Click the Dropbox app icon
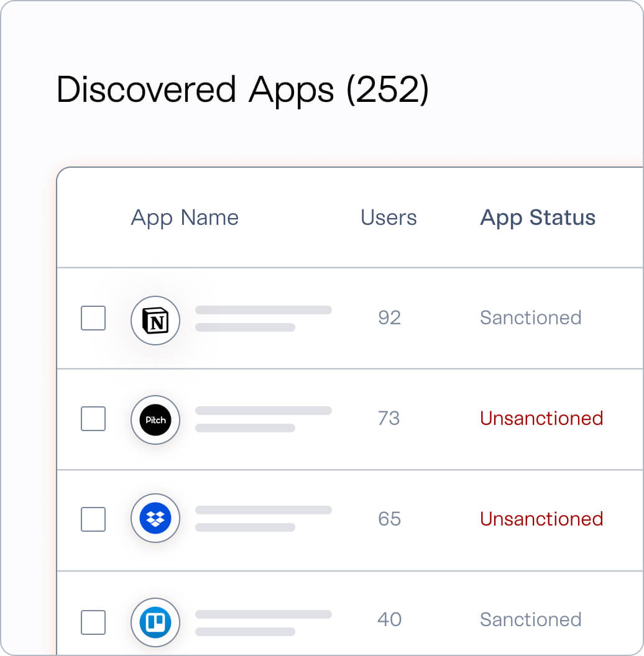 [x=155, y=518]
